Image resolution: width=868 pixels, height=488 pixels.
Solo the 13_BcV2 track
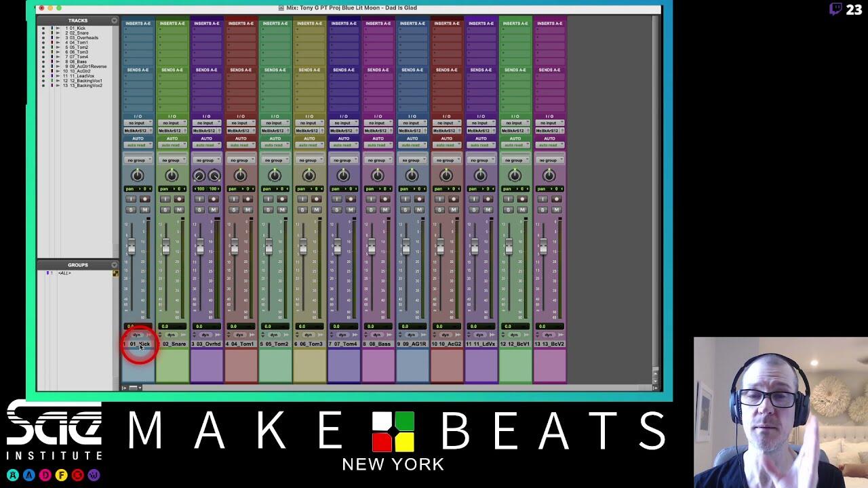click(x=542, y=209)
